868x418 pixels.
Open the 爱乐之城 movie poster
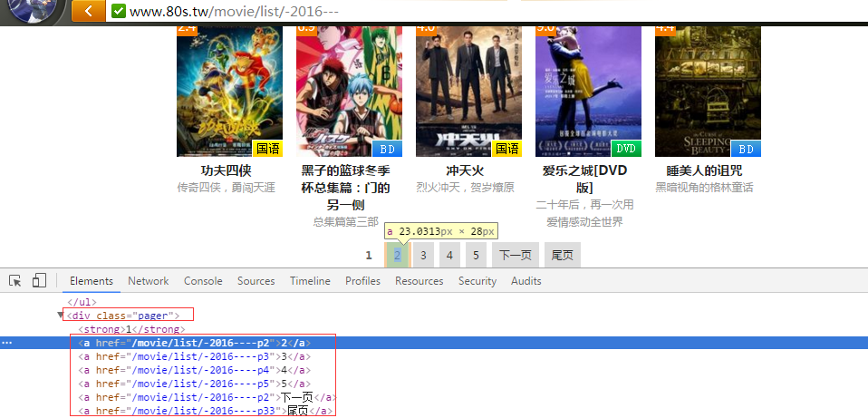(x=588, y=91)
